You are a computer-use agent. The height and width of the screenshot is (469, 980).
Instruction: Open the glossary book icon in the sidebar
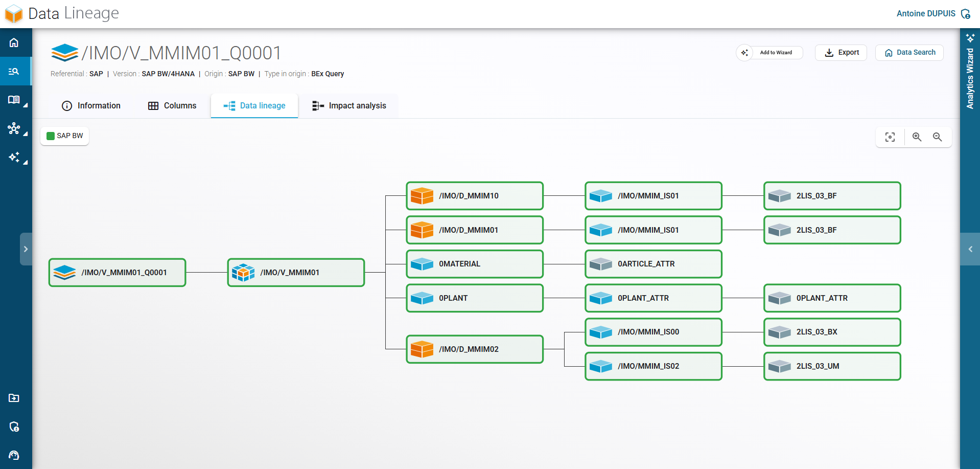[x=14, y=100]
